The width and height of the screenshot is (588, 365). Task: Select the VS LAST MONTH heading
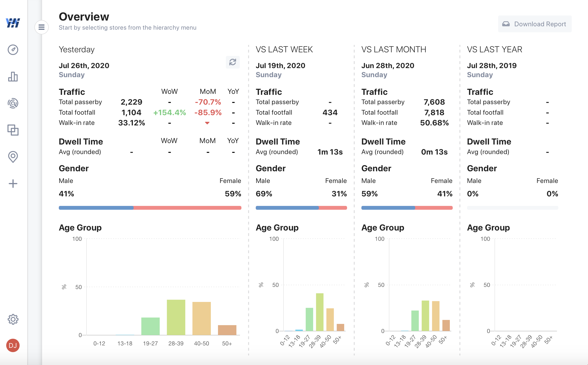click(x=394, y=49)
